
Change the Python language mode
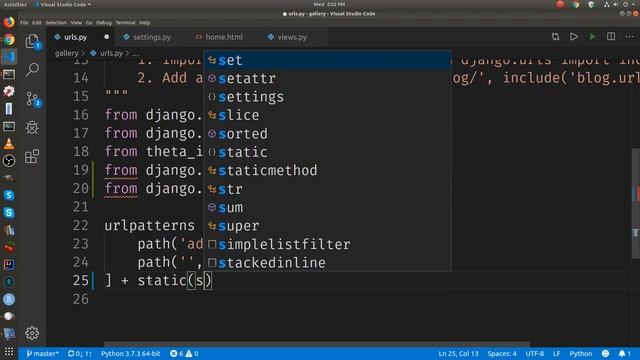pyautogui.click(x=580, y=353)
